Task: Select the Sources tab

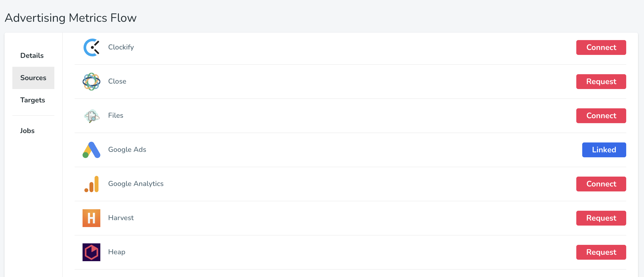Action: [x=33, y=78]
